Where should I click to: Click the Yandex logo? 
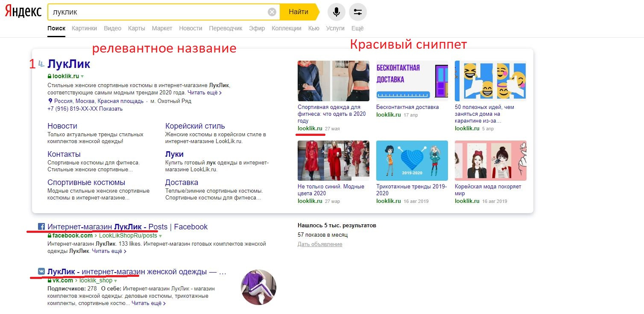click(23, 12)
